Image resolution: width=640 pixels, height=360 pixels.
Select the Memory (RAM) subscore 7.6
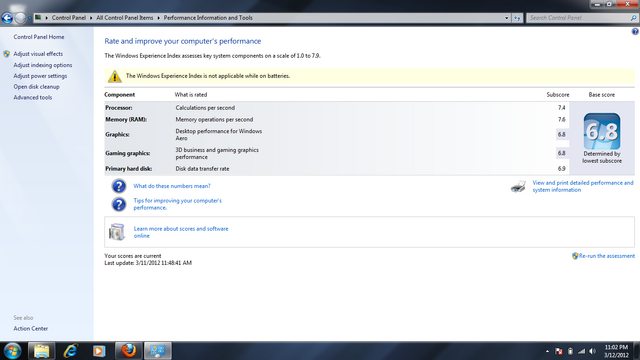point(562,120)
